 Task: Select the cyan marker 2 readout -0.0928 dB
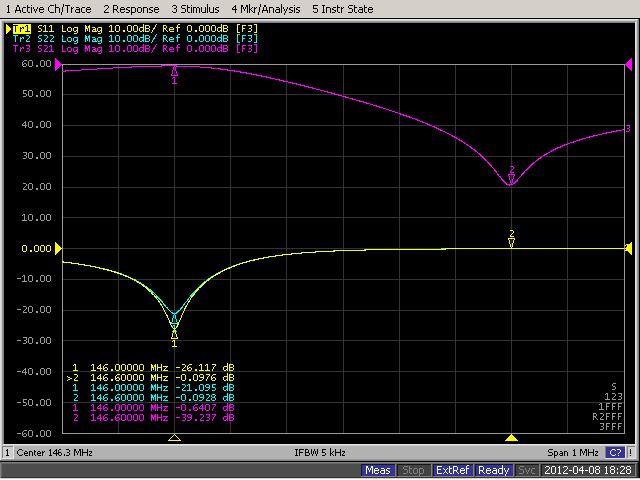point(153,398)
